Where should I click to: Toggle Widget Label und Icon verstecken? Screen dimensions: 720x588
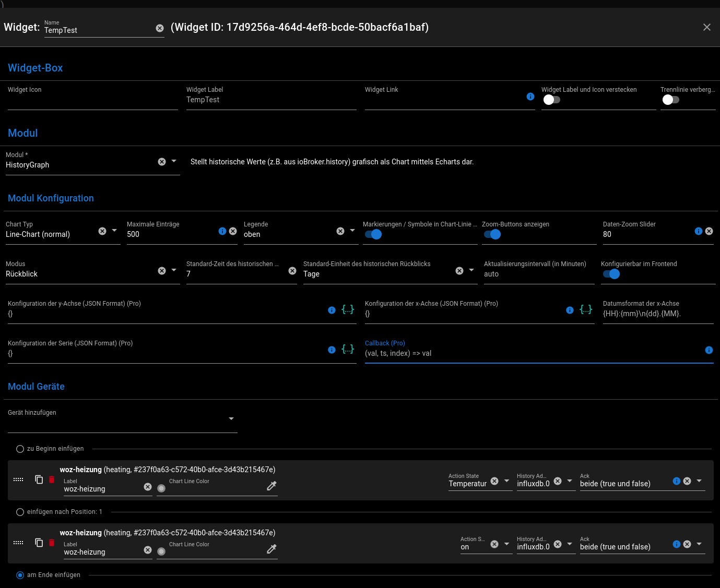551,100
